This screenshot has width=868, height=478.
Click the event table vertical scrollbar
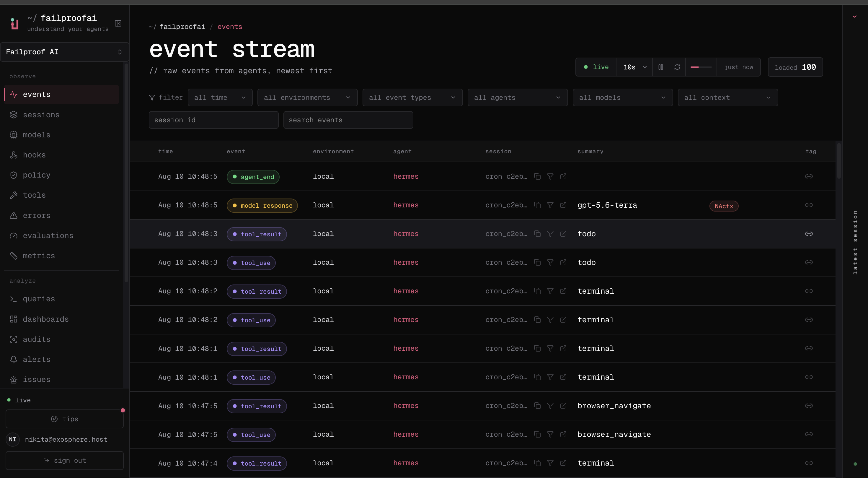coord(839,161)
